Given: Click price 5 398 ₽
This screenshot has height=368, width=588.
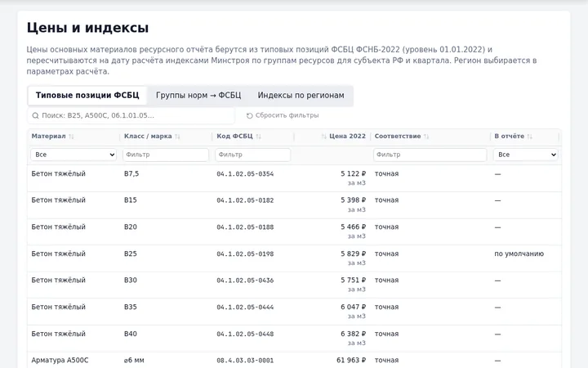Looking at the screenshot, I should pyautogui.click(x=354, y=200).
